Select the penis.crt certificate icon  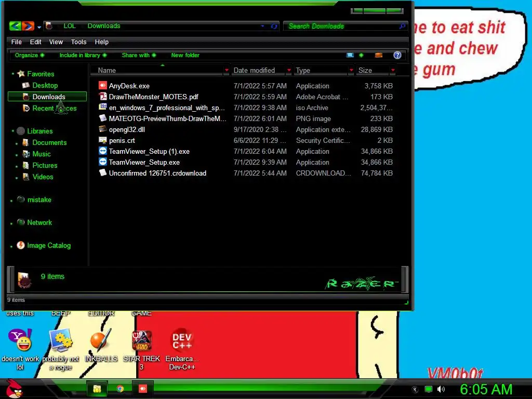coord(103,140)
